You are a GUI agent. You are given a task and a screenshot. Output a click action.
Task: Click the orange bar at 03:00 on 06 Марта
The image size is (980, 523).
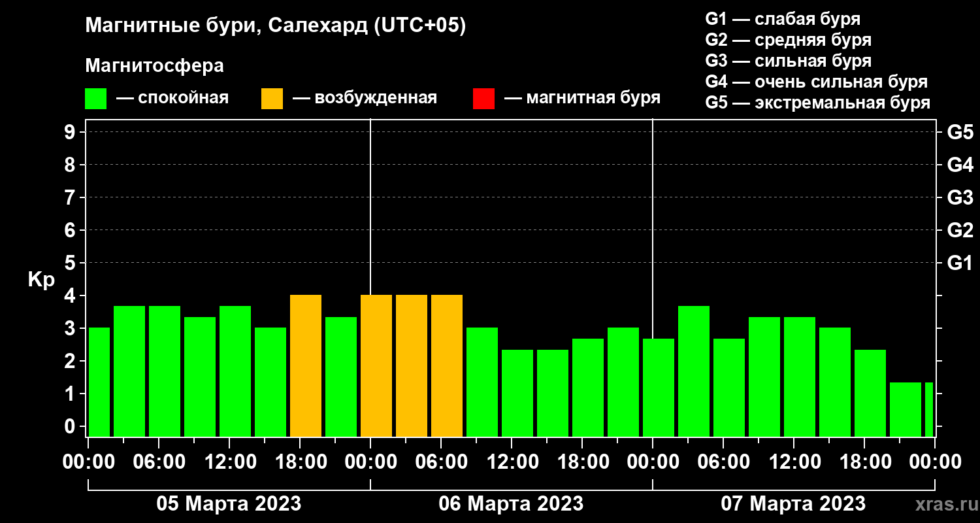(412, 365)
